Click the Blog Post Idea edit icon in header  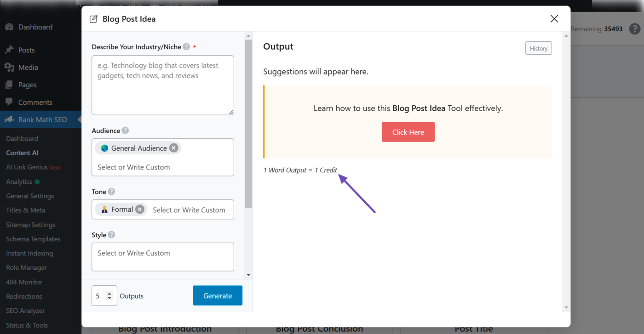click(x=93, y=19)
